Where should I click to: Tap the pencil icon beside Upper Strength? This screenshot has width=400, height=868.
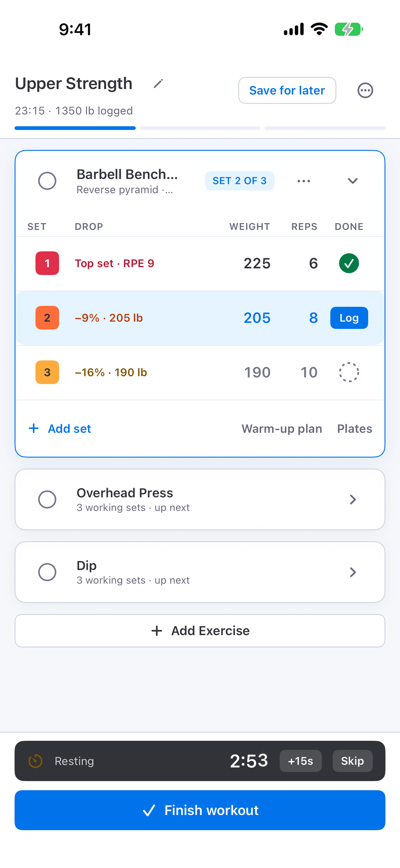(158, 83)
